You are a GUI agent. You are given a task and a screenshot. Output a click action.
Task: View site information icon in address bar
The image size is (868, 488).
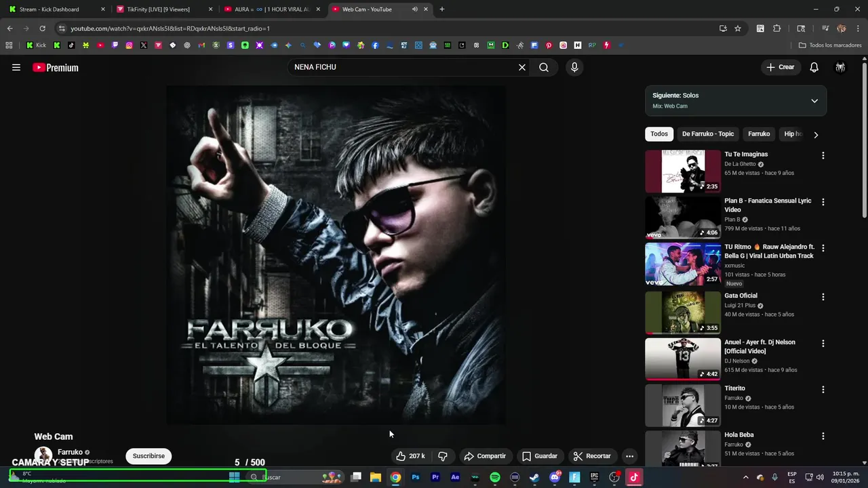(62, 28)
